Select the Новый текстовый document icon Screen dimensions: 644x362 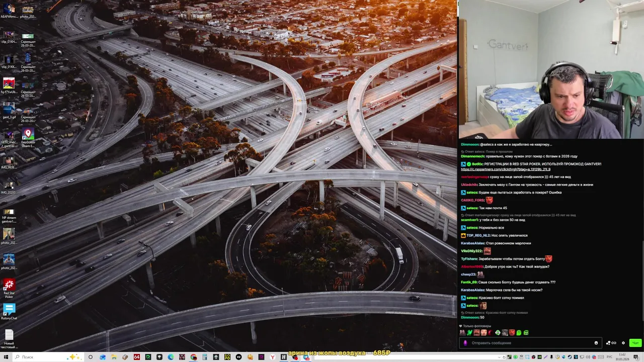pyautogui.click(x=9, y=338)
